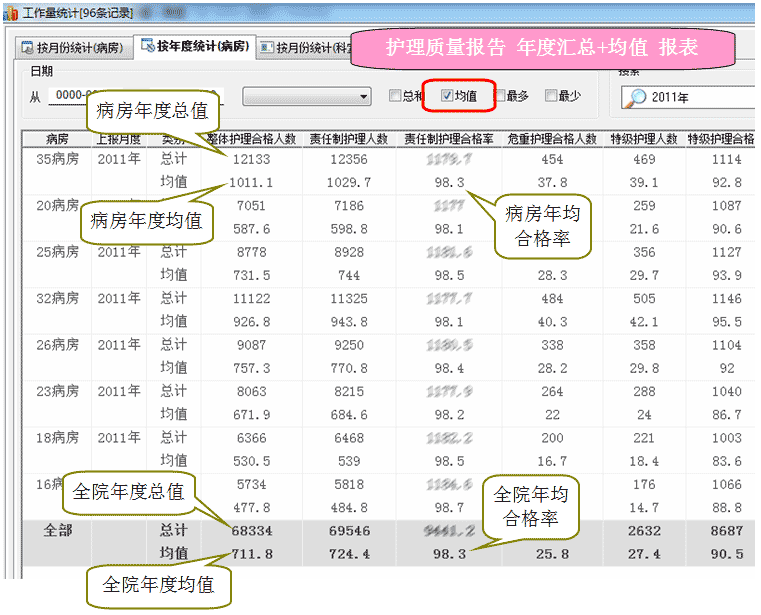The width and height of the screenshot is (761, 615).
Task: Click cell value 12133 for 35病房
Action: tap(251, 159)
